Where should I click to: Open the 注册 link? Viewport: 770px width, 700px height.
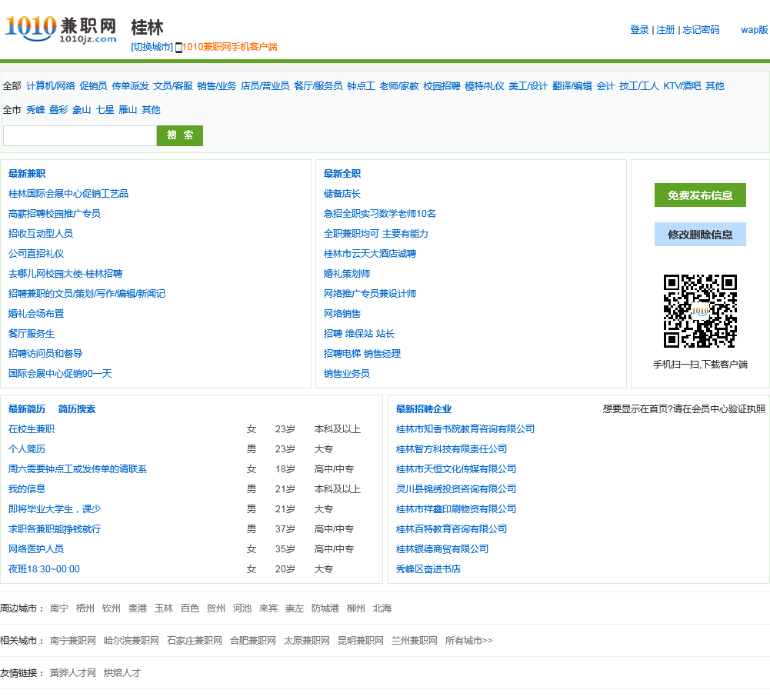pyautogui.click(x=665, y=30)
